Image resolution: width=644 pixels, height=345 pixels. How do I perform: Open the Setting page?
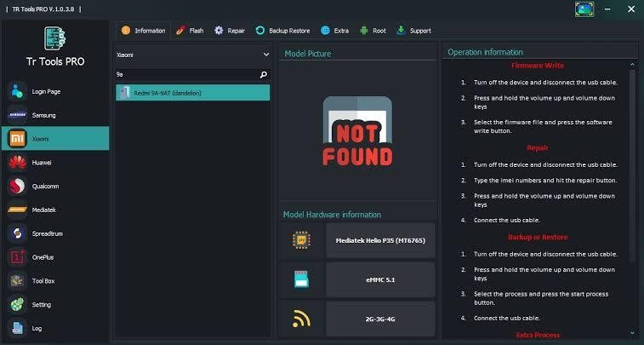[x=55, y=305]
